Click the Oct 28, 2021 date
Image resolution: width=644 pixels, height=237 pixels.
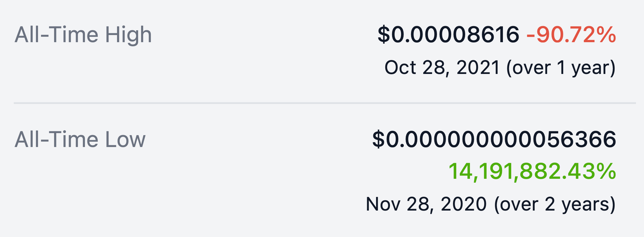(442, 67)
